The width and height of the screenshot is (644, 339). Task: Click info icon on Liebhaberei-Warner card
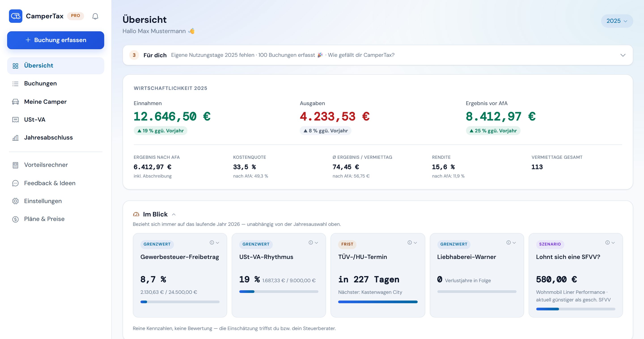pos(508,242)
